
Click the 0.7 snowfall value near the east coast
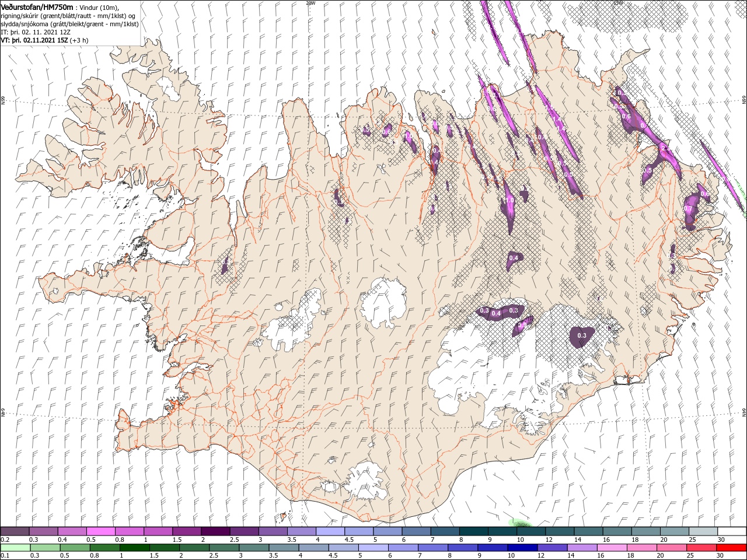[687, 208]
